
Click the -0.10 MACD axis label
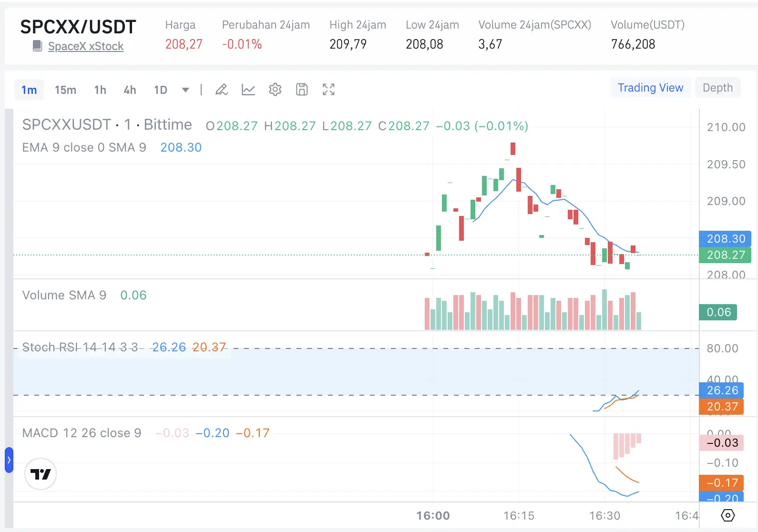pos(723,463)
